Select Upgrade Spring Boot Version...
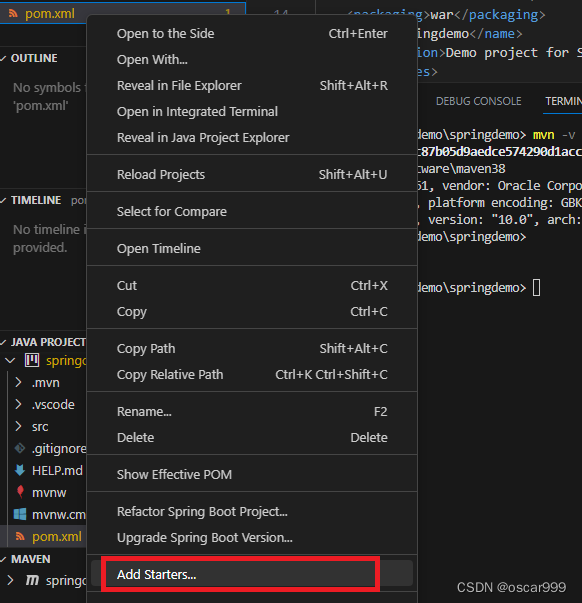582x603 pixels. click(252, 538)
